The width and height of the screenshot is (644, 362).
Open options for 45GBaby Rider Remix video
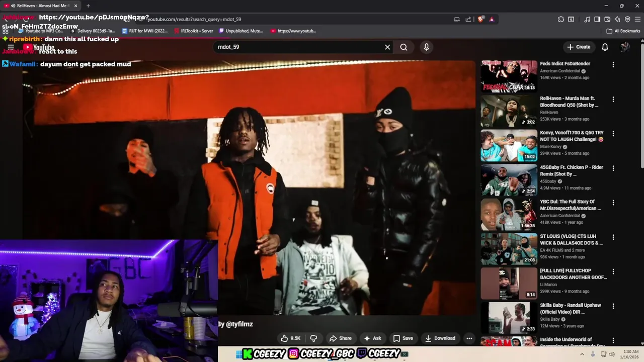(x=613, y=168)
